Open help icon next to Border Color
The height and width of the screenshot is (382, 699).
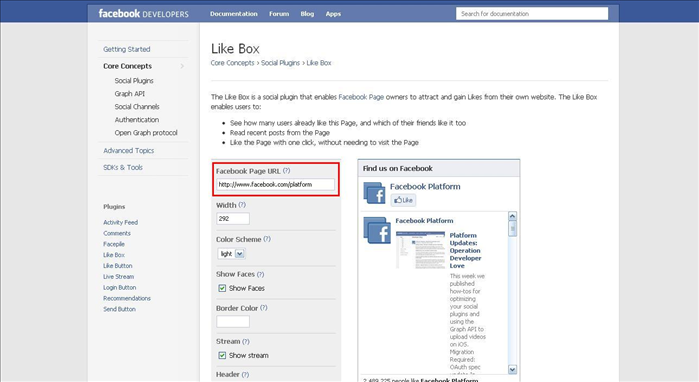[263, 308]
